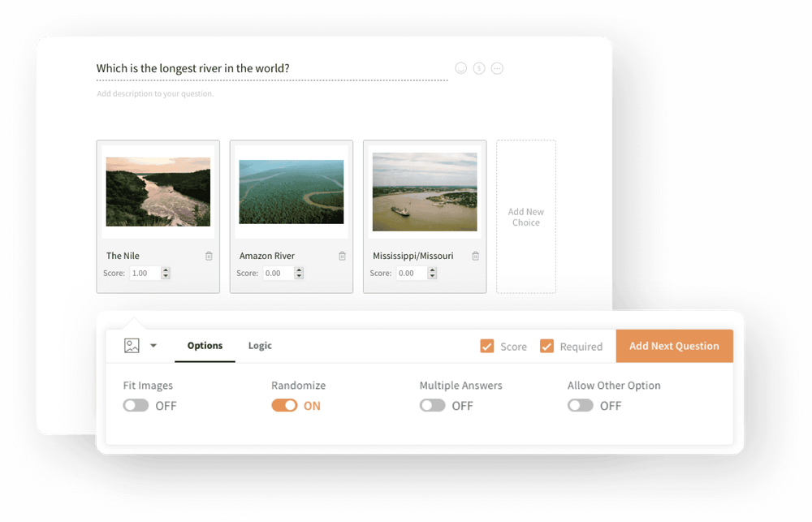Uncheck the Required checkbox

tap(546, 346)
